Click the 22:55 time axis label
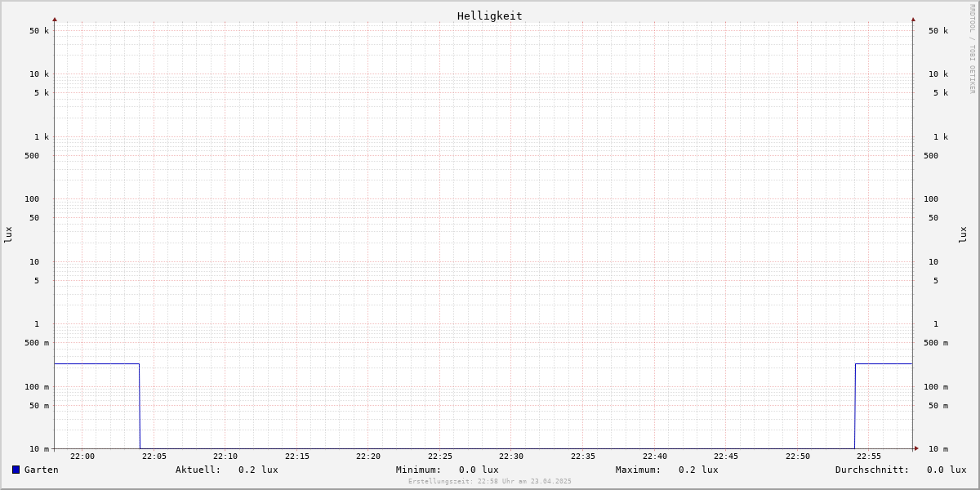This screenshot has width=980, height=490. click(x=869, y=457)
